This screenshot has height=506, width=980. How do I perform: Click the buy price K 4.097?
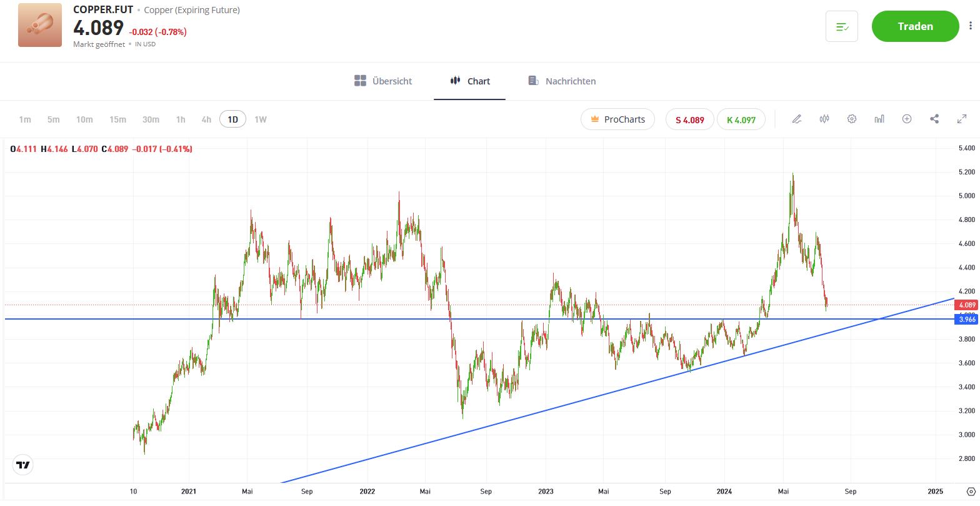tap(741, 119)
